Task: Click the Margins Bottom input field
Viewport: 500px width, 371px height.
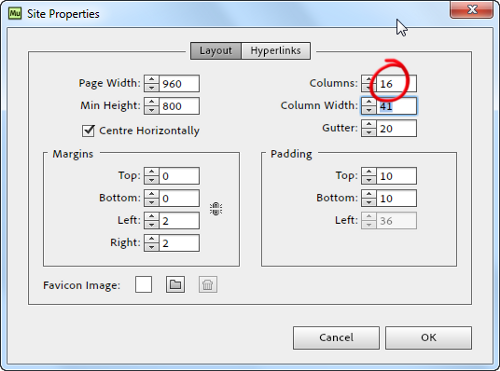Action: (x=179, y=198)
